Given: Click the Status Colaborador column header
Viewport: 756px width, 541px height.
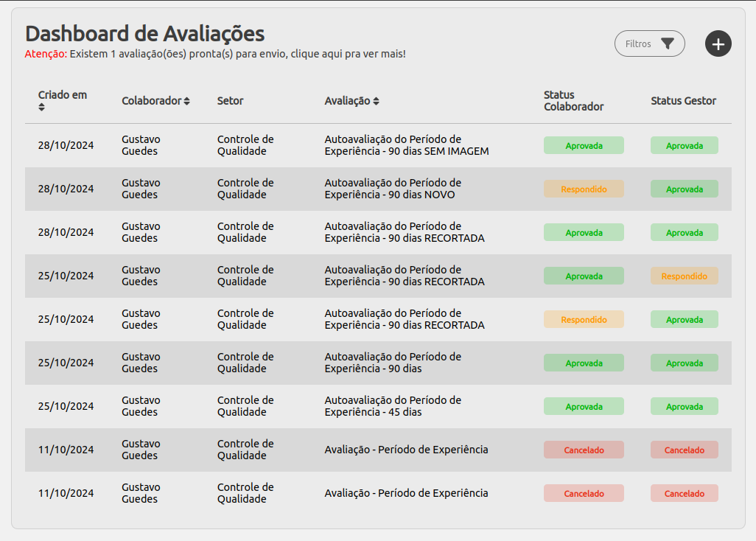Looking at the screenshot, I should point(573,101).
